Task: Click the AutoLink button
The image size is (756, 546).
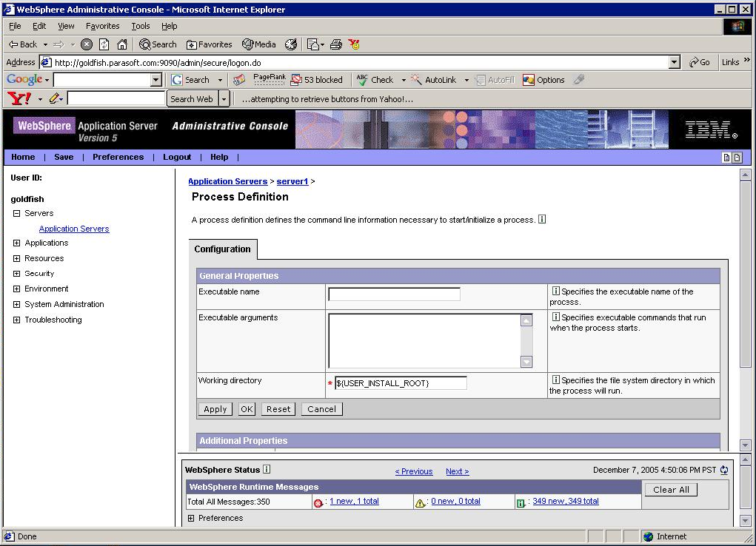Action: 433,79
